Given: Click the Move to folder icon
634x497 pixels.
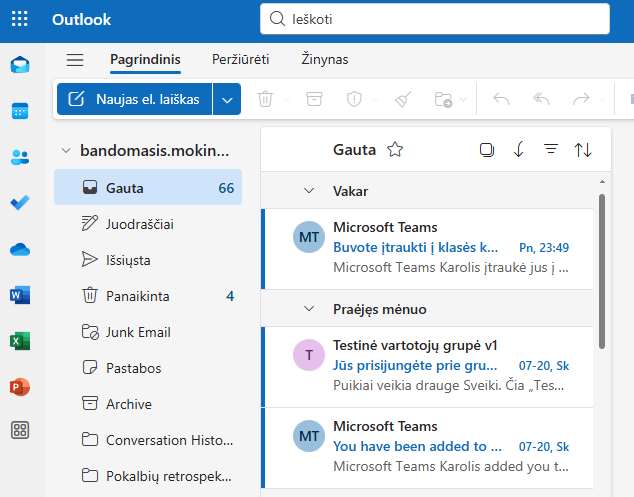Looking at the screenshot, I should 443,99.
